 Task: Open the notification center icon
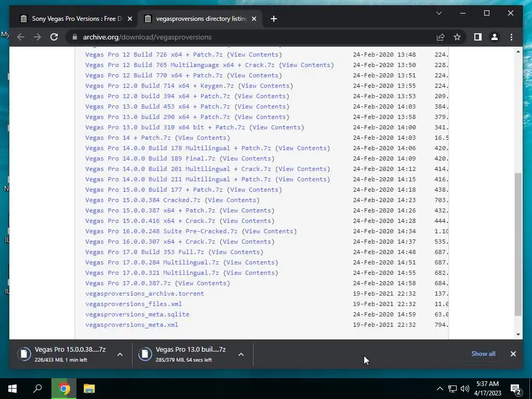click(x=516, y=389)
